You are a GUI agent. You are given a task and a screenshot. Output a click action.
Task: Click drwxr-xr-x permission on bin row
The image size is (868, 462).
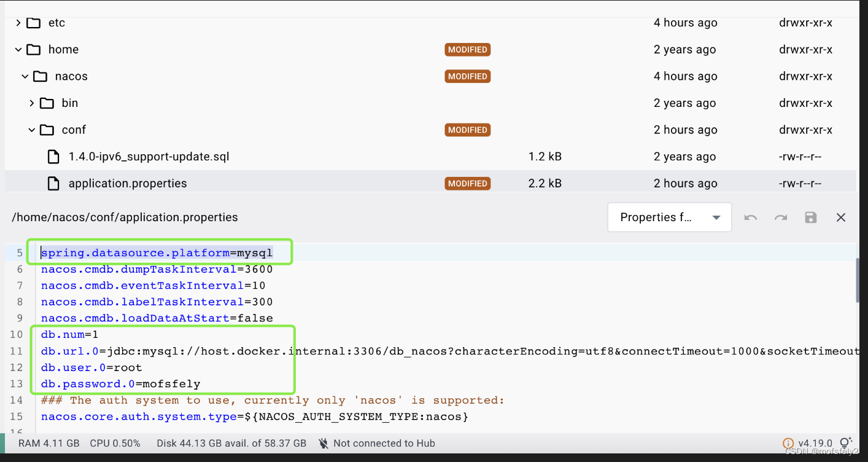pyautogui.click(x=805, y=103)
